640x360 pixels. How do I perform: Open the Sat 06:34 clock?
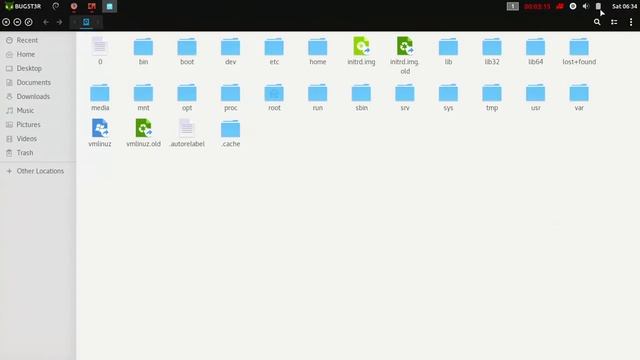pyautogui.click(x=624, y=6)
